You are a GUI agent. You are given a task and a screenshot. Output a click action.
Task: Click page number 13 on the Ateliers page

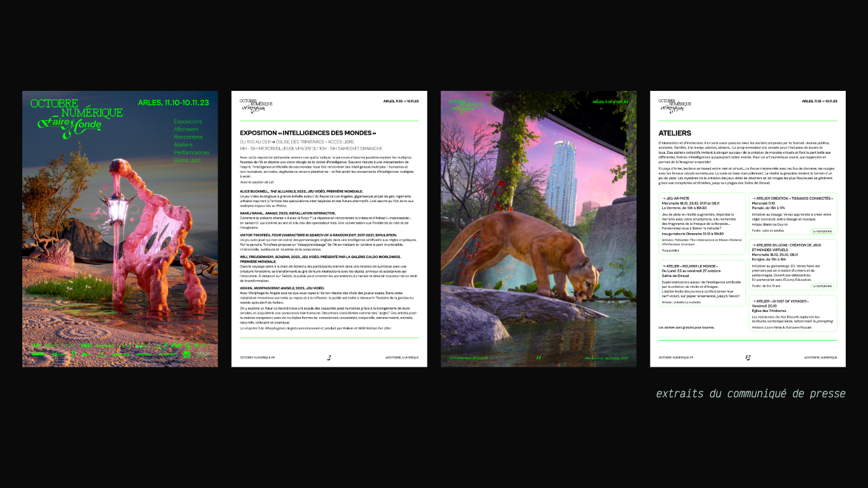point(748,358)
